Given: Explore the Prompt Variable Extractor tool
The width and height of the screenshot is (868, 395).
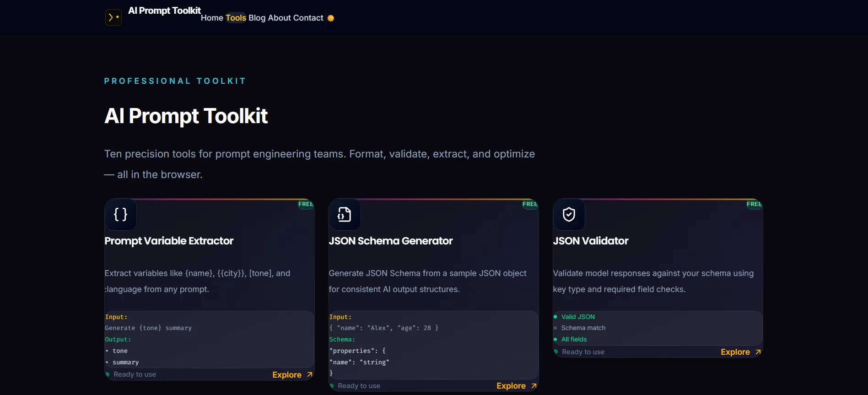Looking at the screenshot, I should pyautogui.click(x=292, y=374).
